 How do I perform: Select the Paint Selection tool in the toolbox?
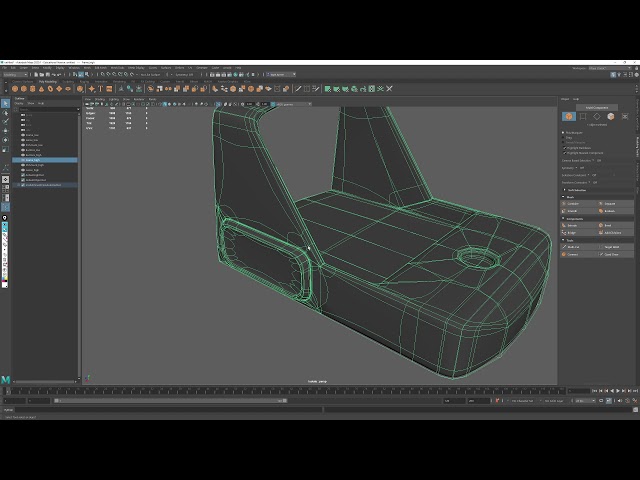click(x=5, y=122)
